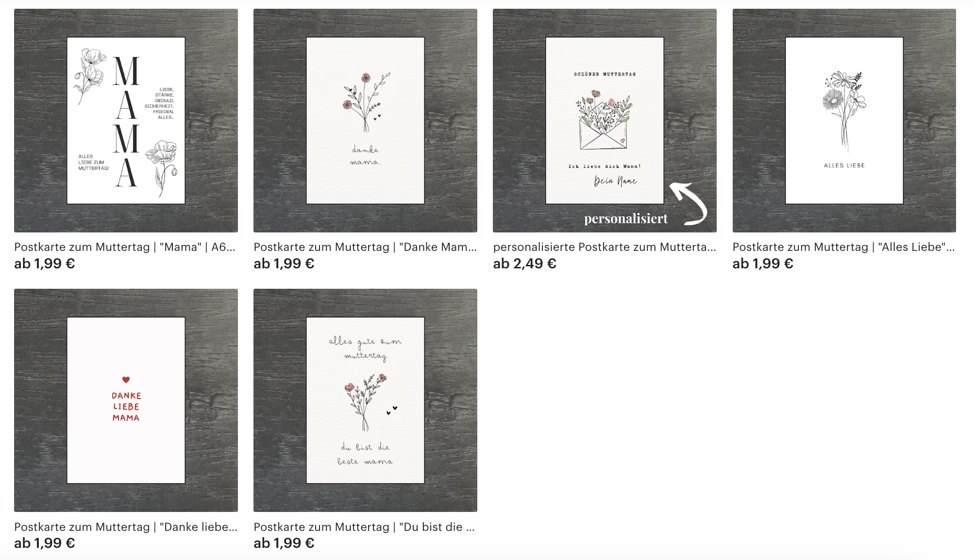Click the white curved arrow on personalized card
This screenshot has width=975, height=560.
coord(689,204)
